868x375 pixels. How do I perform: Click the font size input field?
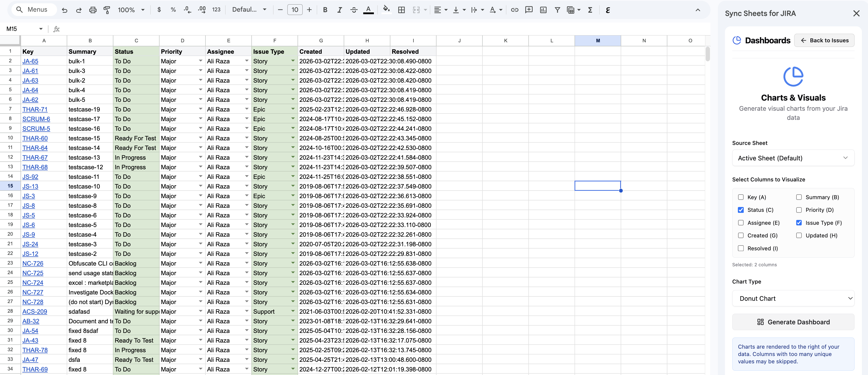tap(294, 10)
